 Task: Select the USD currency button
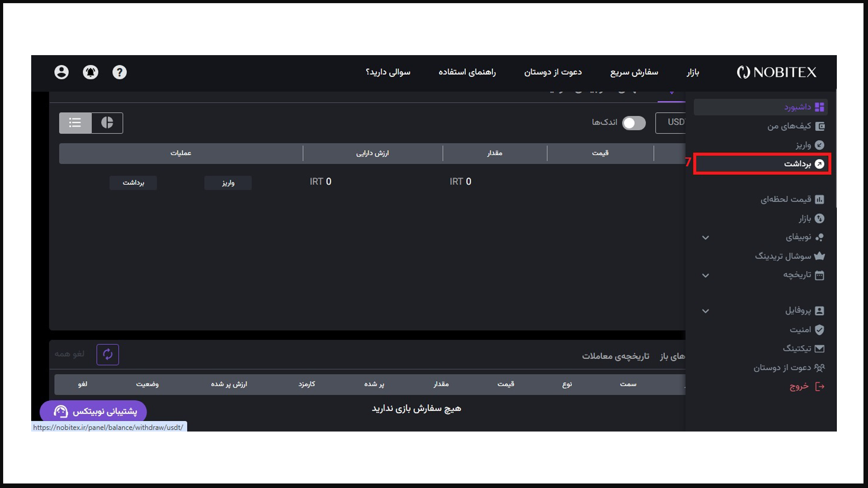(670, 123)
